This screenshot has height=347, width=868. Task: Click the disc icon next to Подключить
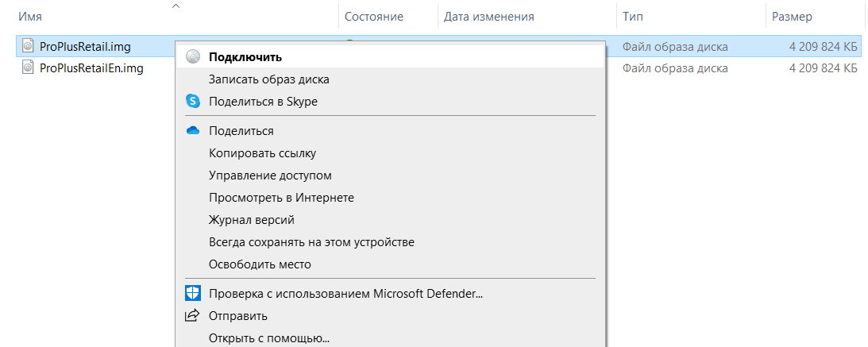coord(192,57)
